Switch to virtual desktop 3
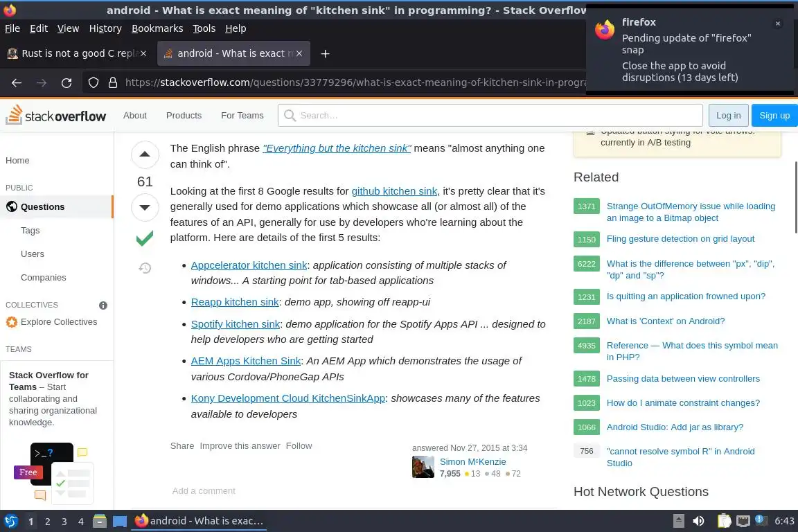This screenshot has width=798, height=532. pos(64,522)
